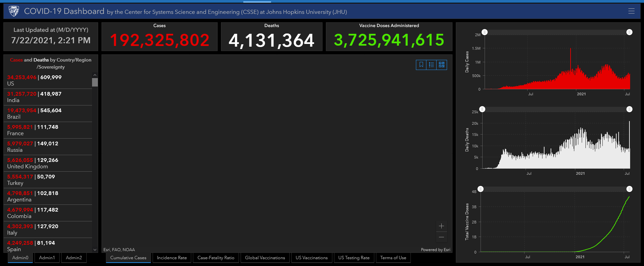Click the right handle of Daily Cases range slider

coord(629,32)
